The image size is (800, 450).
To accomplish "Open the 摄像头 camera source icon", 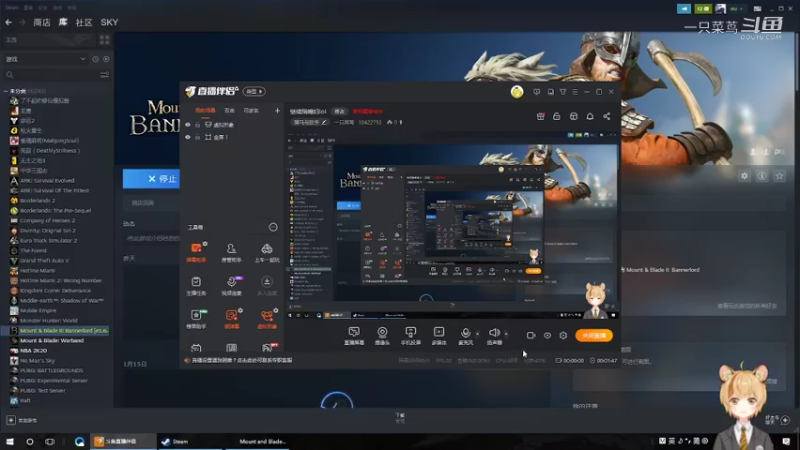I will [x=382, y=333].
